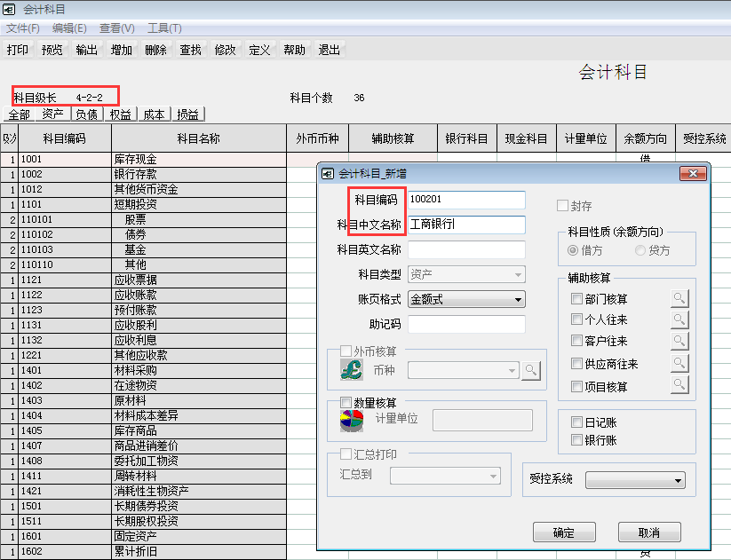Click the pound currency icon under 外币核算
The width and height of the screenshot is (731, 560).
click(352, 369)
